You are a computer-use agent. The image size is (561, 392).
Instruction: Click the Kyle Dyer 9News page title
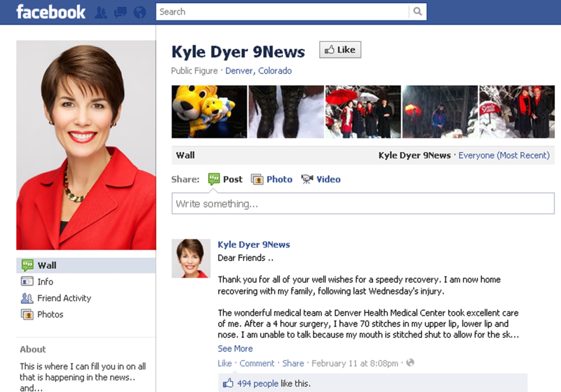[x=238, y=52]
